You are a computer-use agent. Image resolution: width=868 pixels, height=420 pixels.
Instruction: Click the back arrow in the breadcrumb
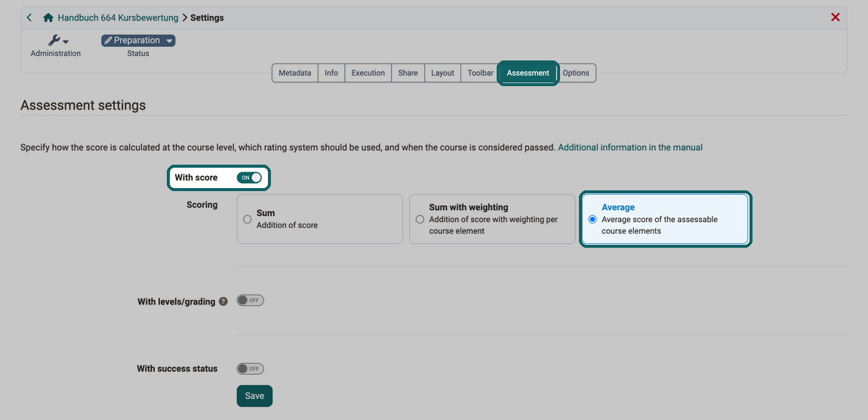pos(29,17)
